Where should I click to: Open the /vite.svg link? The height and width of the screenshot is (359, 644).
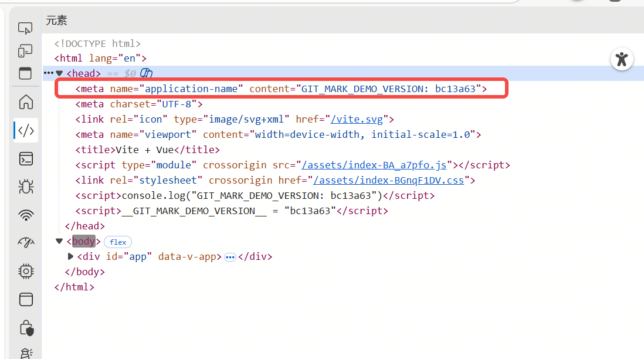coord(357,120)
